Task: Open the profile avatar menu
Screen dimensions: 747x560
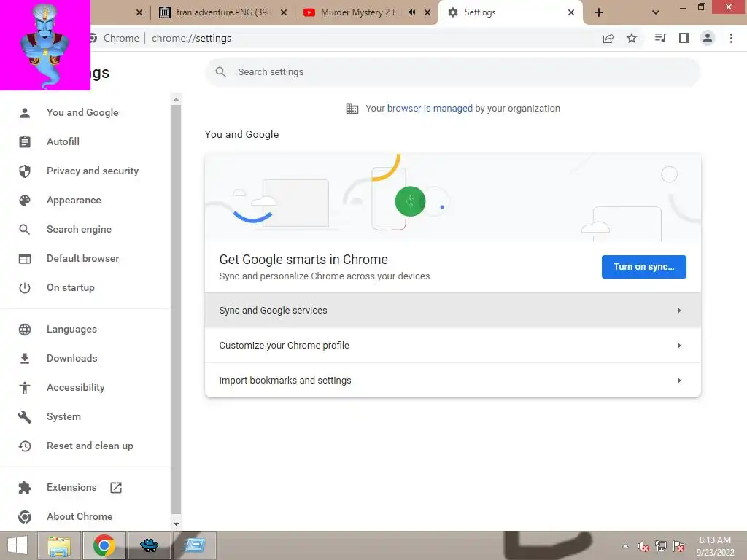Action: 708,38
